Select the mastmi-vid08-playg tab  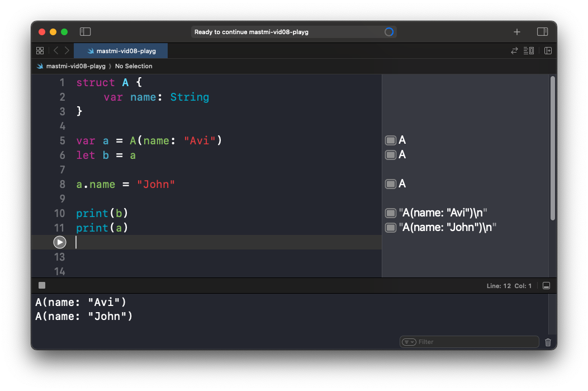(x=121, y=51)
